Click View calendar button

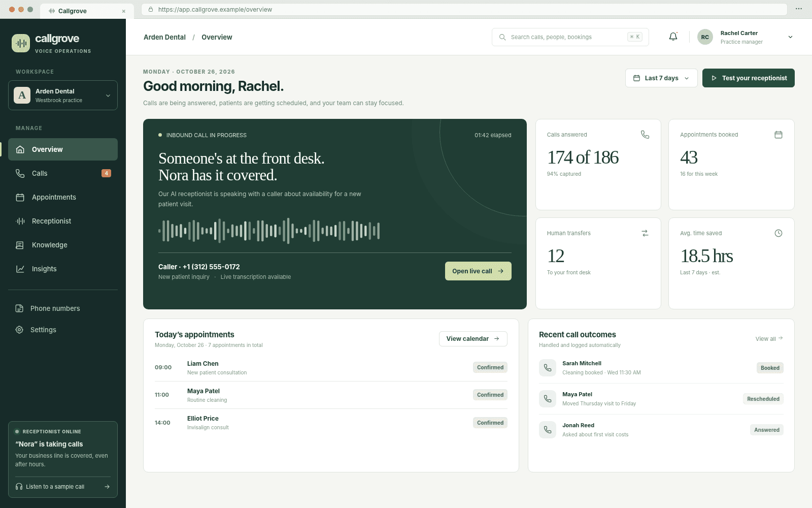473,339
